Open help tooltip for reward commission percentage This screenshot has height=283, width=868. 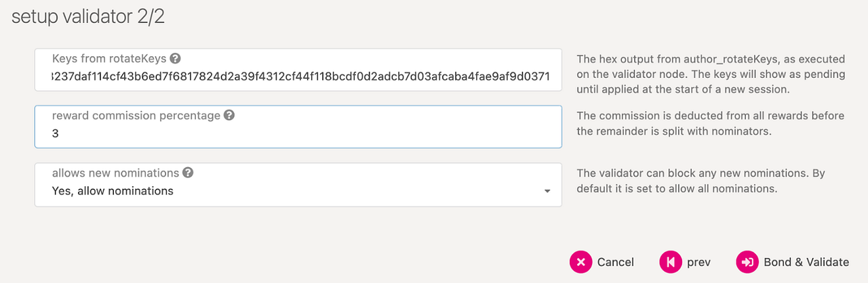point(229,115)
